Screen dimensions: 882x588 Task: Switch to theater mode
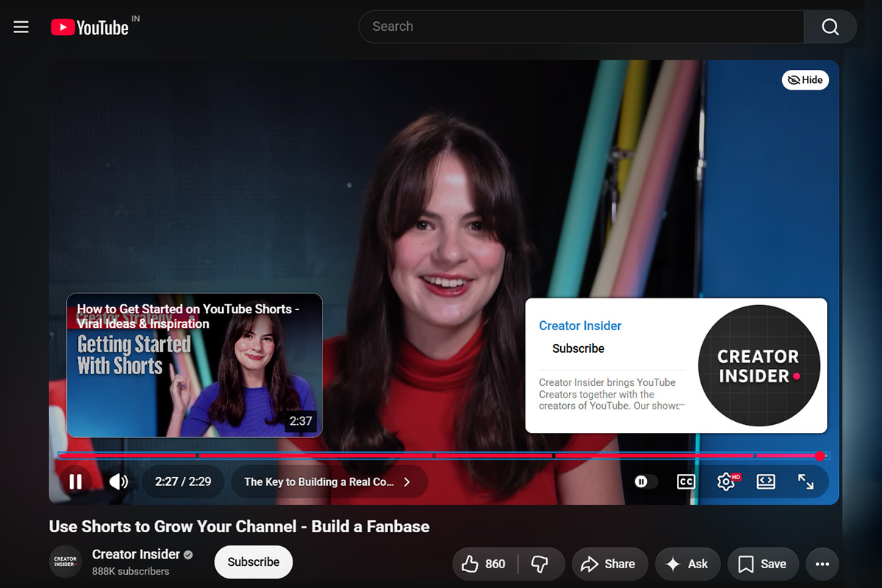766,481
